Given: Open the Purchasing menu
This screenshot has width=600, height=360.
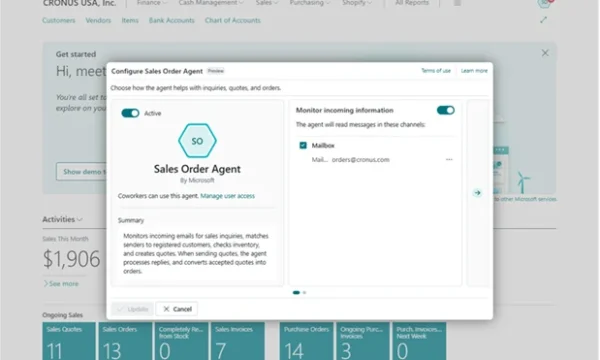Looking at the screenshot, I should tap(310, 3).
